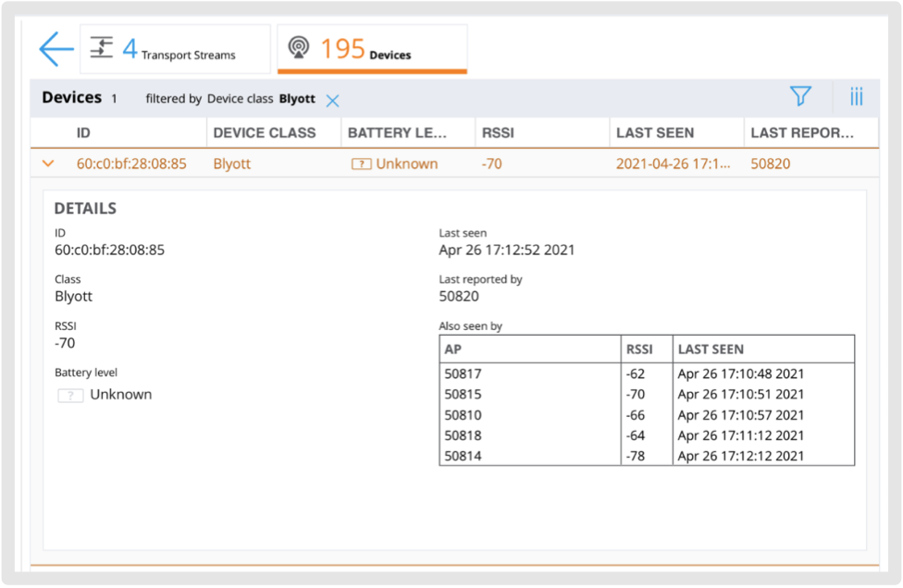Screen dimensions: 903x588
Task: Click the blue back arrow icon
Action: coord(56,49)
